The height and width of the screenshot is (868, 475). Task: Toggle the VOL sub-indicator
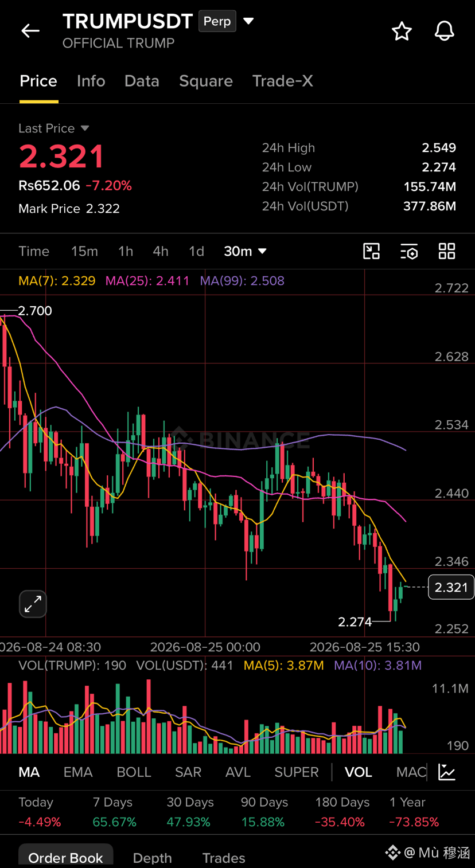[x=359, y=772]
